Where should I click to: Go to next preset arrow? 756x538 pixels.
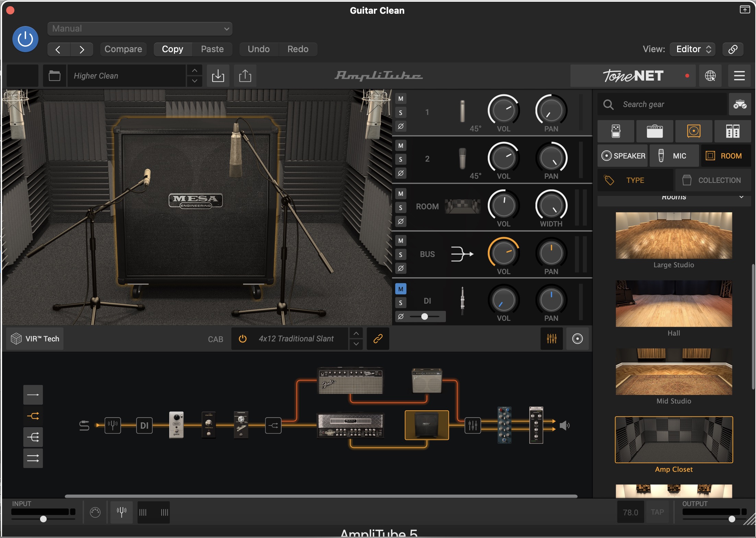(82, 49)
